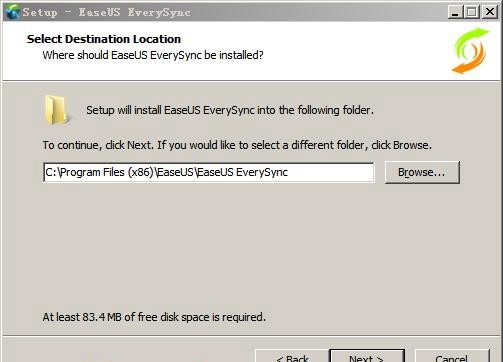Click the destination folder path field
Screen dimensions: 503x362
coord(208,172)
